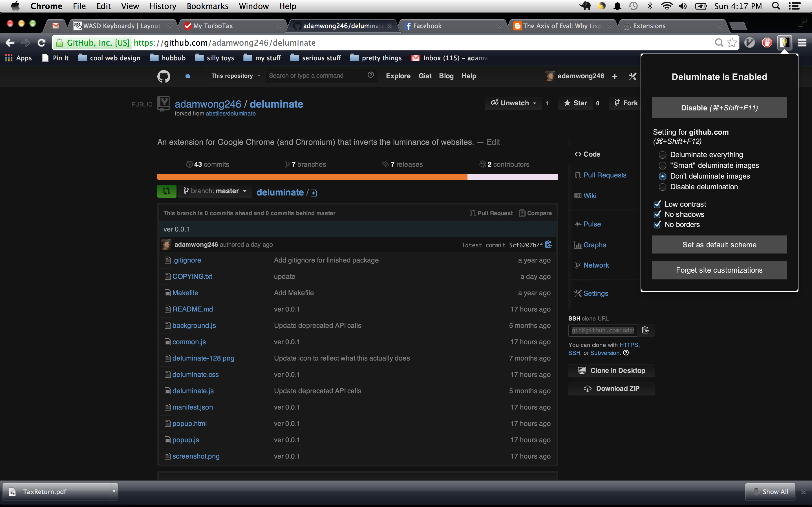Click the Disable Deluminate button
Viewport: 812px width, 507px height.
719,108
